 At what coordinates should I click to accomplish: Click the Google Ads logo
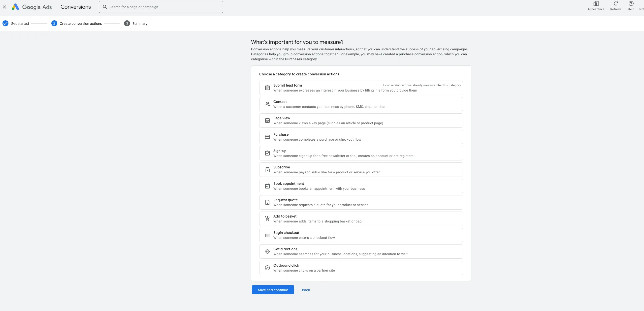[32, 7]
